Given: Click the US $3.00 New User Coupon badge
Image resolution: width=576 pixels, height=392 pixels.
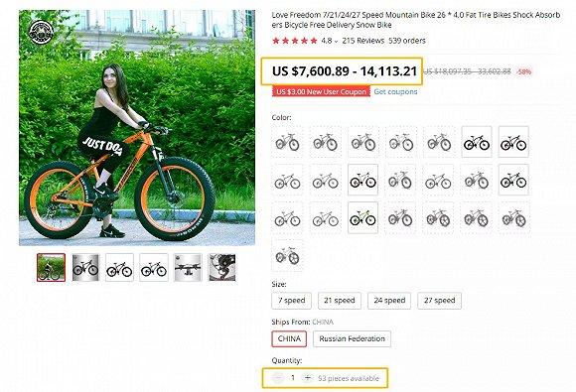Looking at the screenshot, I should [x=321, y=91].
